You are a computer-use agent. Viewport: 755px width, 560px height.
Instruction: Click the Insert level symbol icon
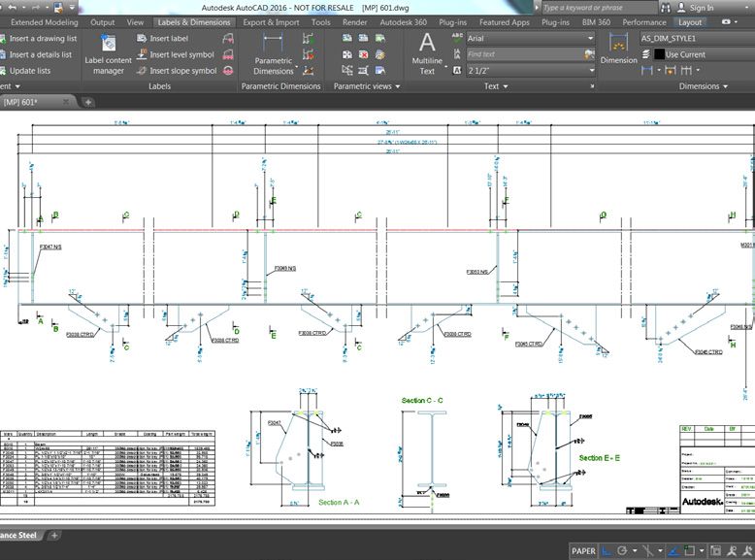click(141, 55)
